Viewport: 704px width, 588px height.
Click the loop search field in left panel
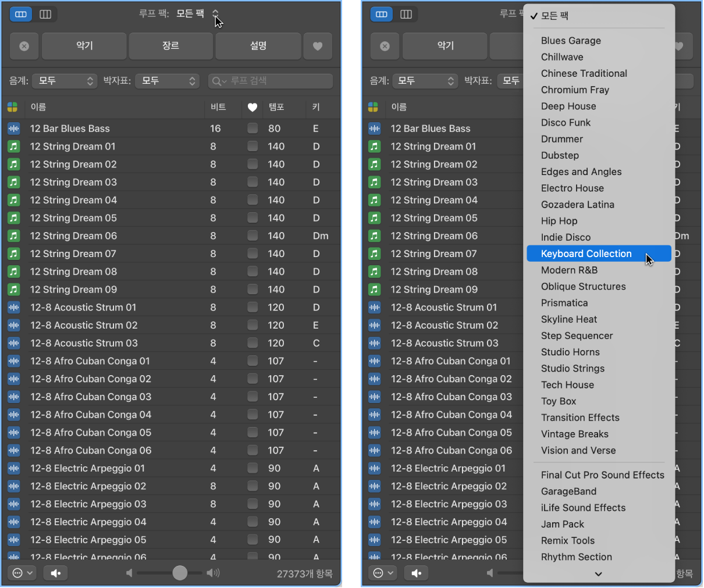(271, 81)
